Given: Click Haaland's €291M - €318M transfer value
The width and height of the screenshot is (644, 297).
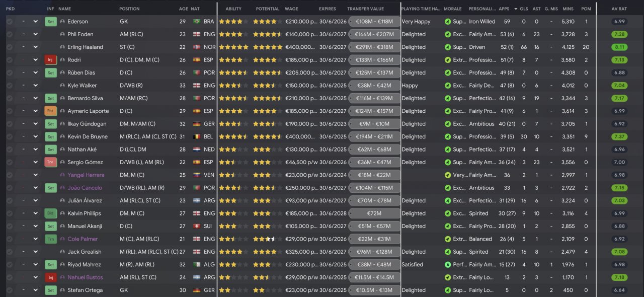Looking at the screenshot, I should coord(374,47).
